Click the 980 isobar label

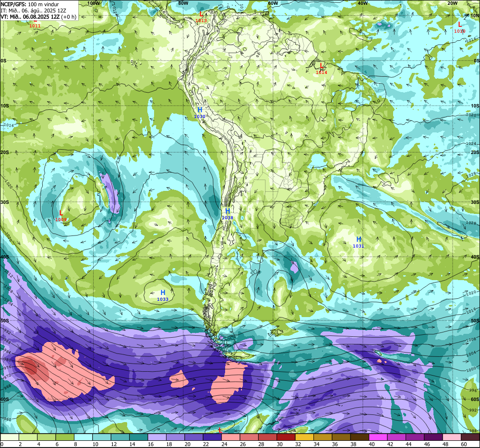click(7, 360)
